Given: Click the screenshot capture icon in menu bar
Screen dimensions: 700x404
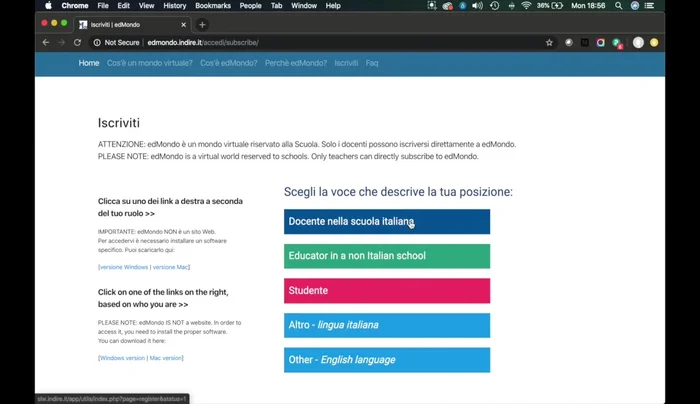Looking at the screenshot, I should pyautogui.click(x=432, y=6).
